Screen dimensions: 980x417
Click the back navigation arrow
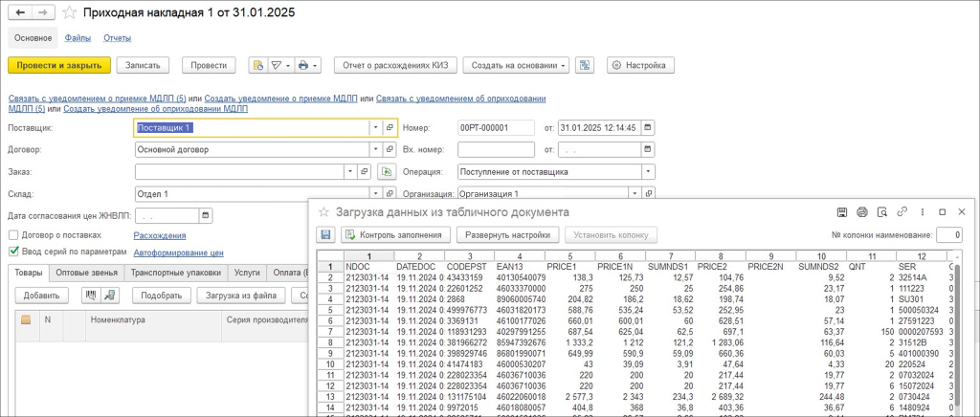pos(18,13)
